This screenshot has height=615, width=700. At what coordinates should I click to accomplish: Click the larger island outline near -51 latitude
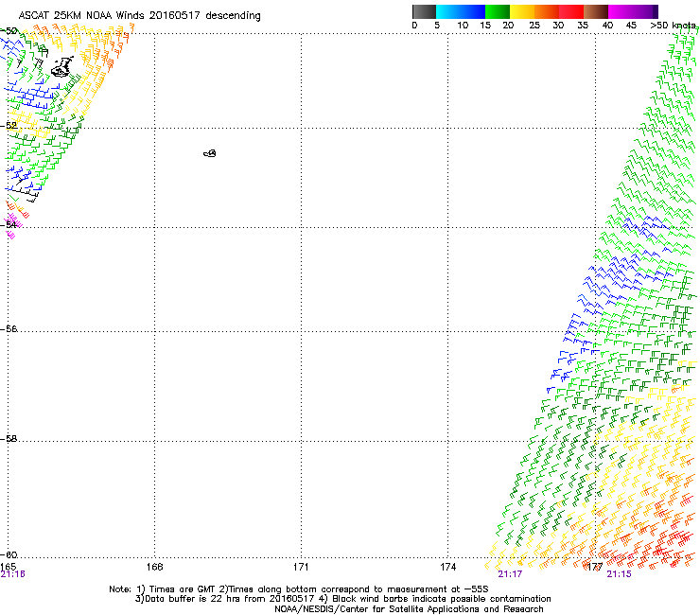coord(62,67)
